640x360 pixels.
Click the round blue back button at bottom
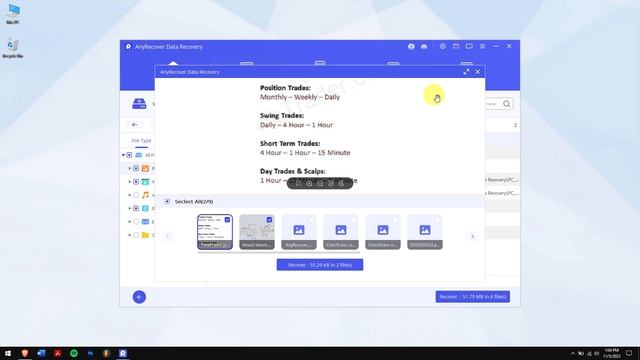tap(139, 297)
